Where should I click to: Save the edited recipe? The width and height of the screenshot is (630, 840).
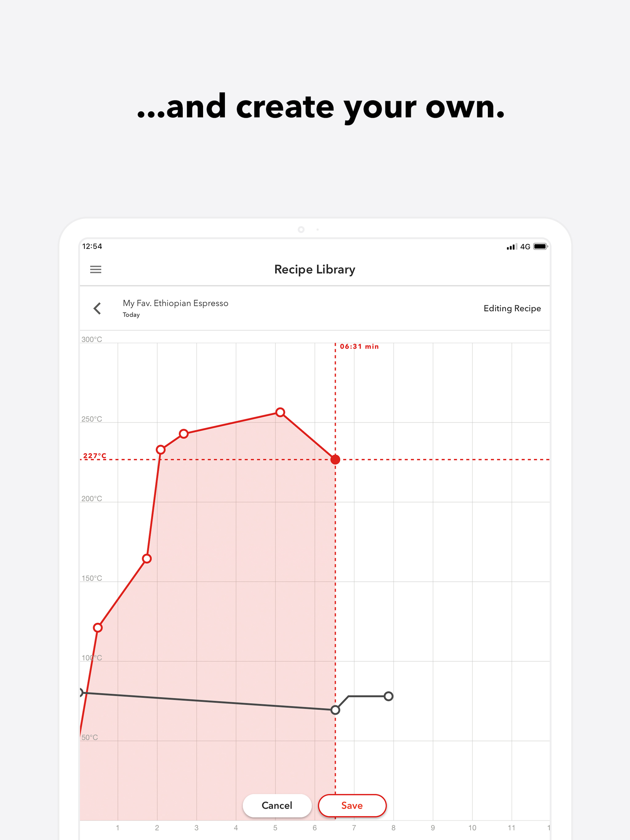pos(352,806)
